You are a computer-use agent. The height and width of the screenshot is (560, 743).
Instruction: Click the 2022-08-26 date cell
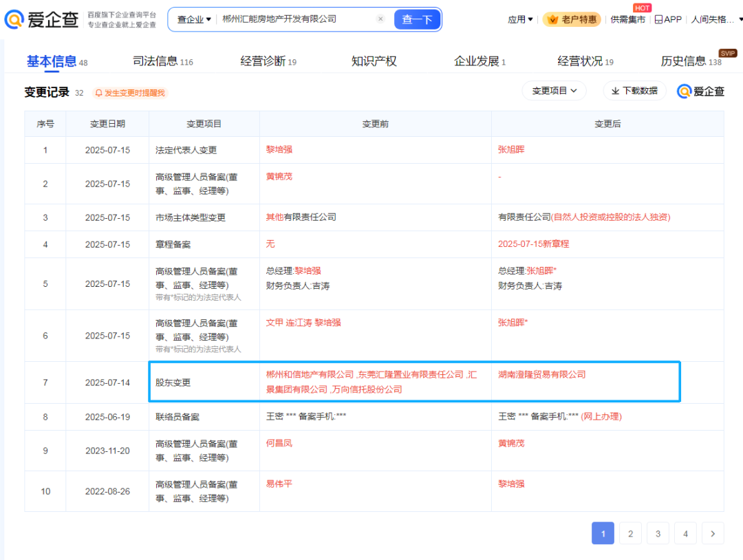point(107,491)
